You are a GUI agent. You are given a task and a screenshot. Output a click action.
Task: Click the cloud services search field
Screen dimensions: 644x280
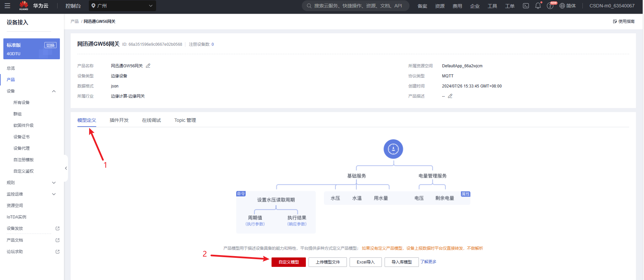click(x=356, y=6)
